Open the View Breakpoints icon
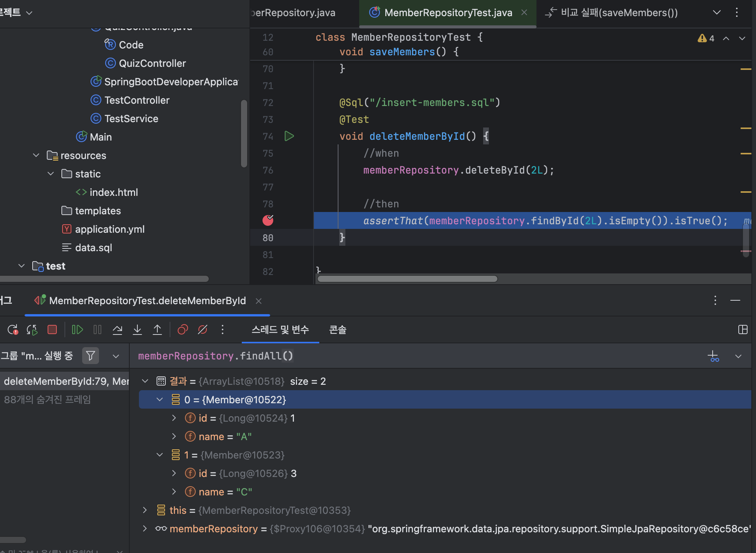 click(183, 329)
